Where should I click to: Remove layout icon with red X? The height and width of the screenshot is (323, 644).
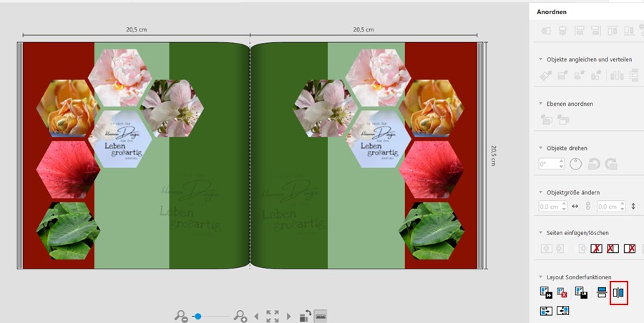coord(562,292)
